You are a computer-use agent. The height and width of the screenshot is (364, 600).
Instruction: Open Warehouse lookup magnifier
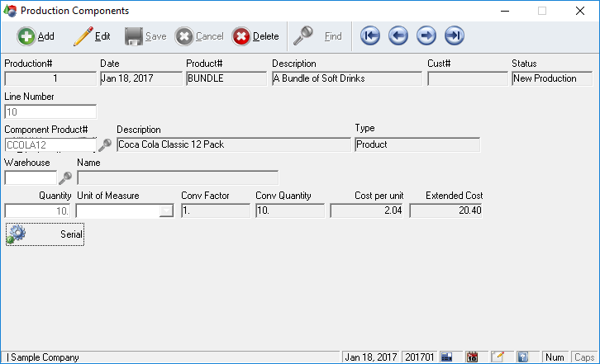65,177
